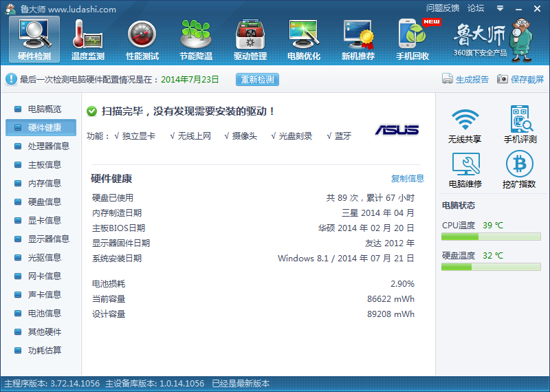This screenshot has width=550, height=392.
Task: Open 手机回收 phone recycling
Action: pos(412,40)
